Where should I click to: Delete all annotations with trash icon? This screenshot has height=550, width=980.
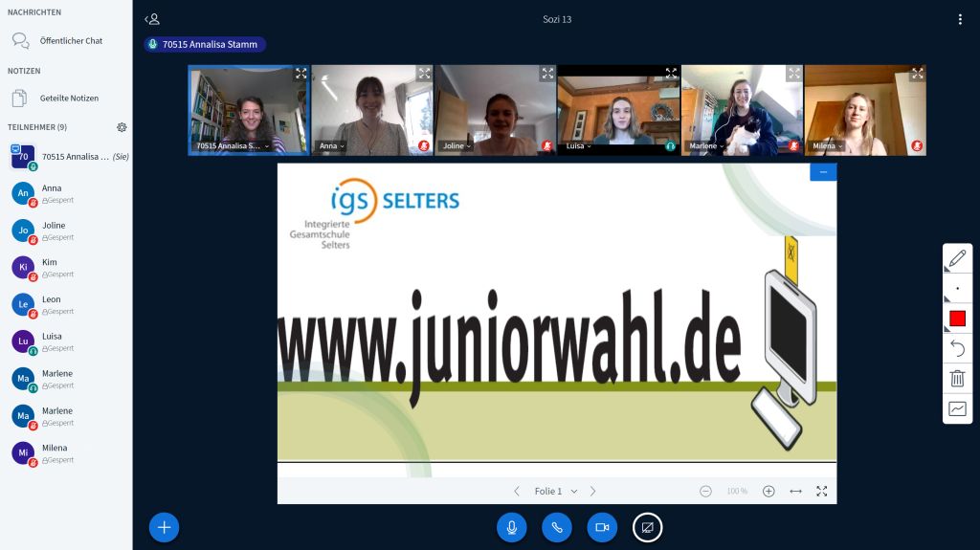(957, 379)
